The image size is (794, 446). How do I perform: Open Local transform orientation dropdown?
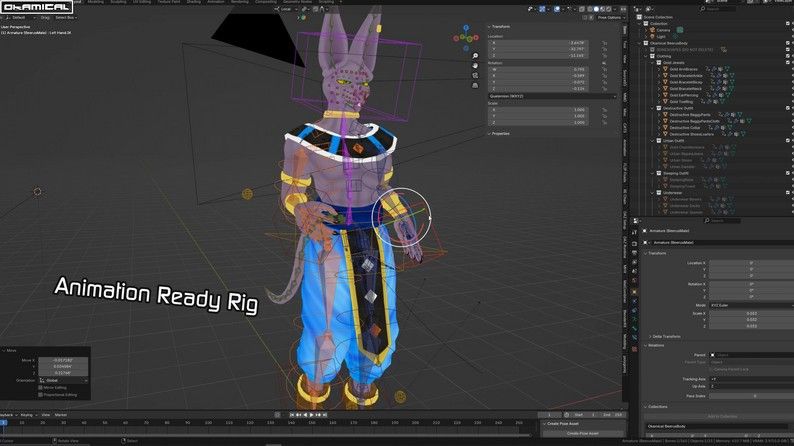coord(284,9)
